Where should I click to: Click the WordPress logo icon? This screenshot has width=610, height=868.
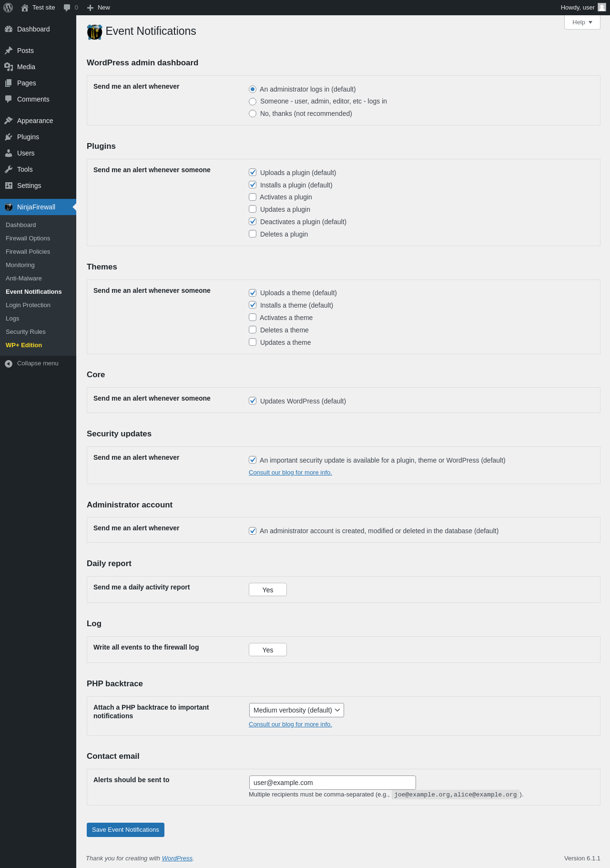tap(8, 8)
